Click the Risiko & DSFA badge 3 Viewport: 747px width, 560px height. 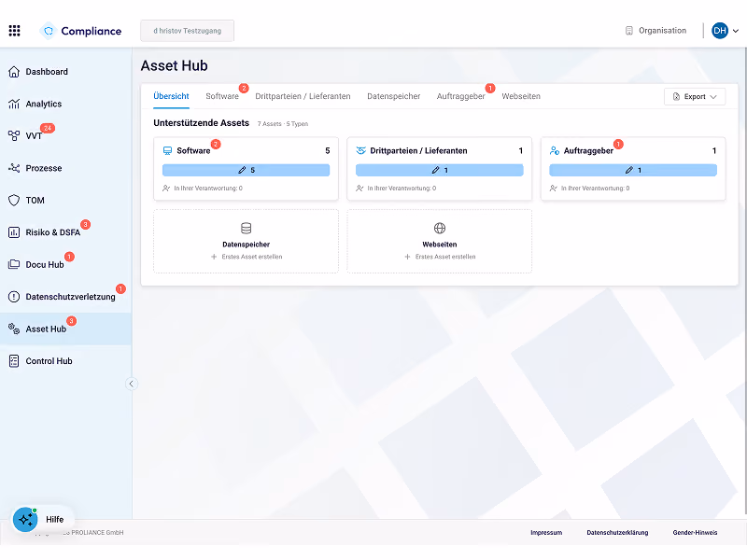[x=85, y=225]
